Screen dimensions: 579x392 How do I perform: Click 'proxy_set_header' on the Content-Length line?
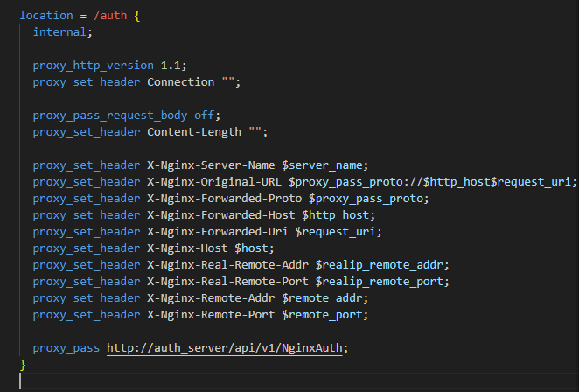[87, 132]
